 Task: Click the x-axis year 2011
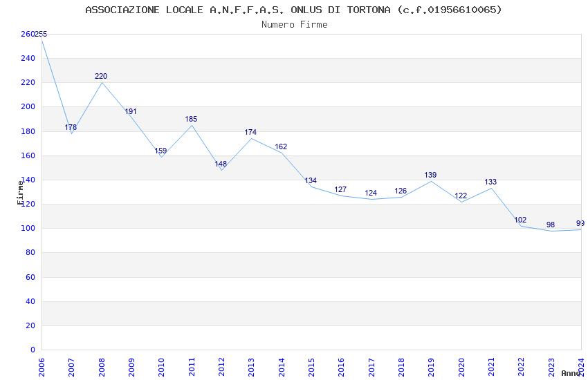192,368
